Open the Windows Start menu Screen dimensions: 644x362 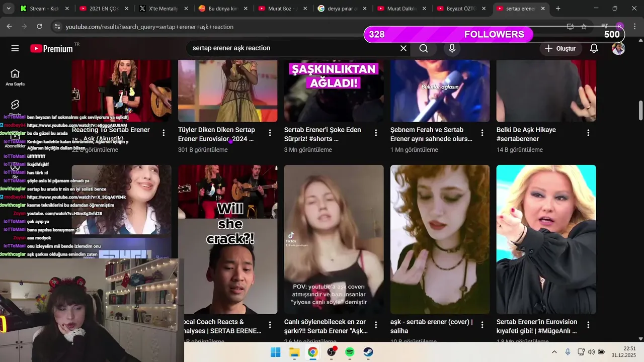pos(275,352)
